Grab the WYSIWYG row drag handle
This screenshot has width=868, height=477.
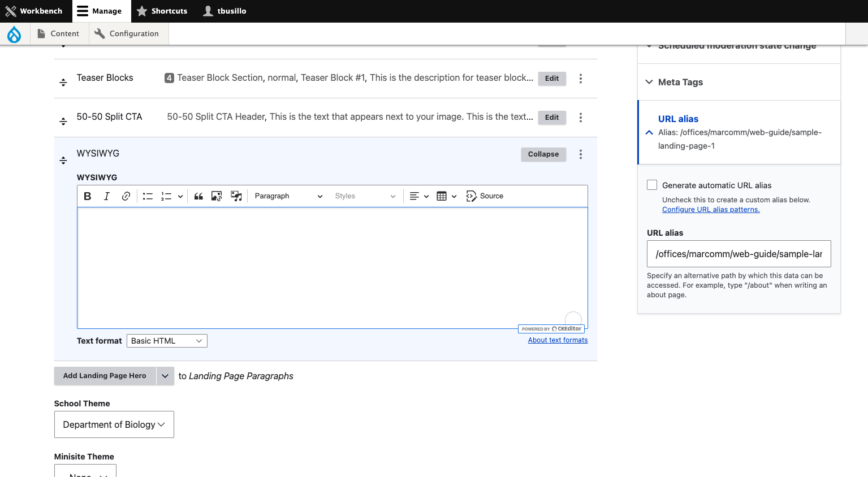(63, 161)
